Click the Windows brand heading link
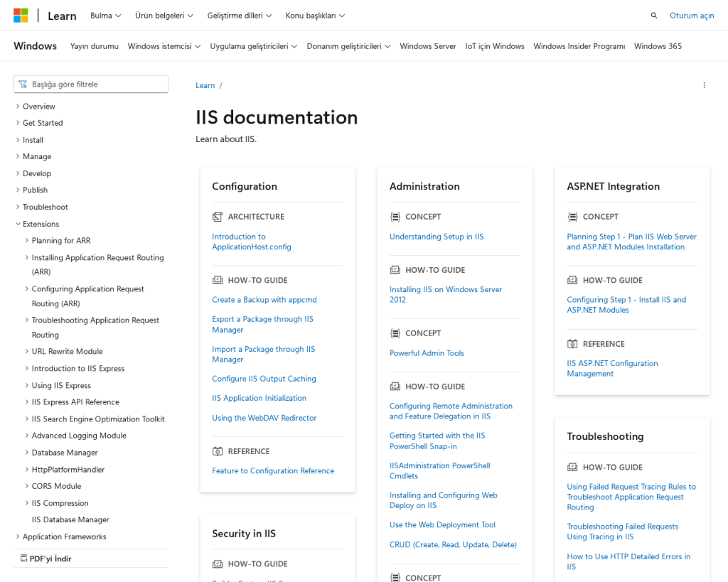The image size is (728, 582). point(36,46)
